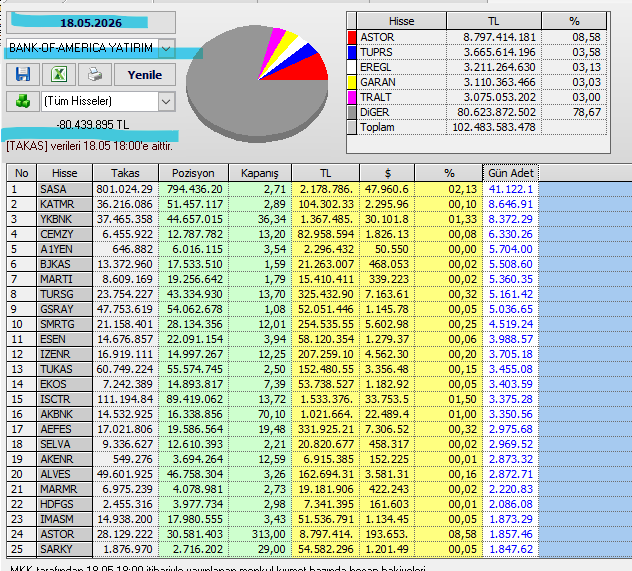Click the green cubes group icon
Viewport: 632px width, 571px height.
[x=23, y=101]
